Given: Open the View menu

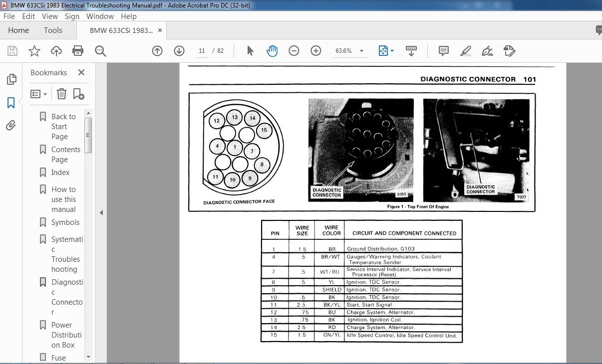Looking at the screenshot, I should click(x=50, y=16).
